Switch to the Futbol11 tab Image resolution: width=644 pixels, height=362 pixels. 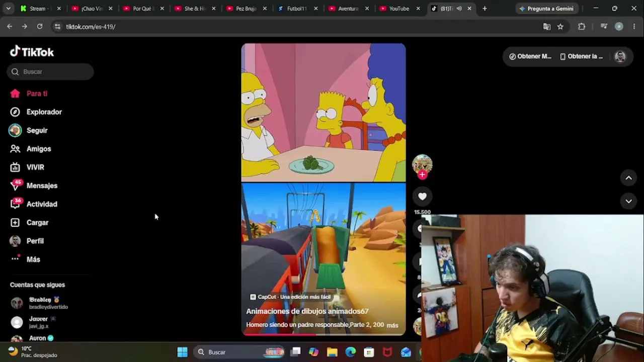pyautogui.click(x=297, y=9)
